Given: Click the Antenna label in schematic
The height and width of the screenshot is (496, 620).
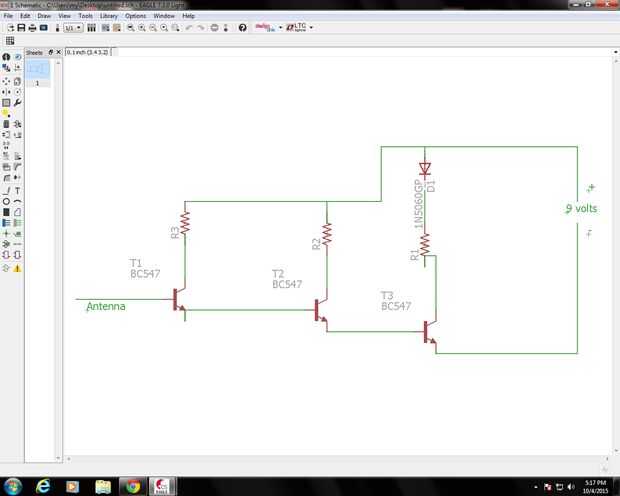Looking at the screenshot, I should pos(106,306).
